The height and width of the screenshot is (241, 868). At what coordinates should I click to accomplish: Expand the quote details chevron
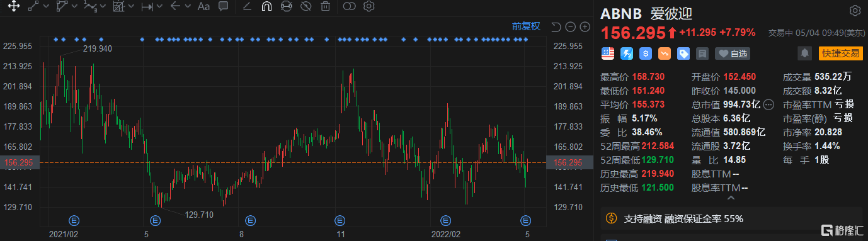(731, 198)
